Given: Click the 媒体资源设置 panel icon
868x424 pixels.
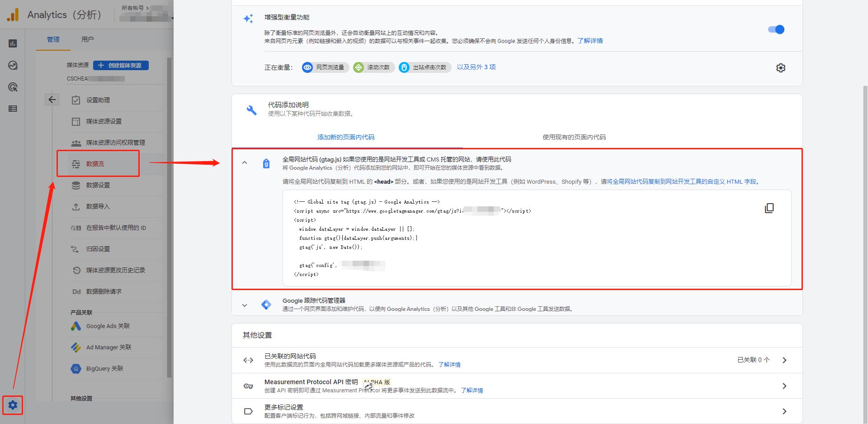Looking at the screenshot, I should pyautogui.click(x=76, y=121).
